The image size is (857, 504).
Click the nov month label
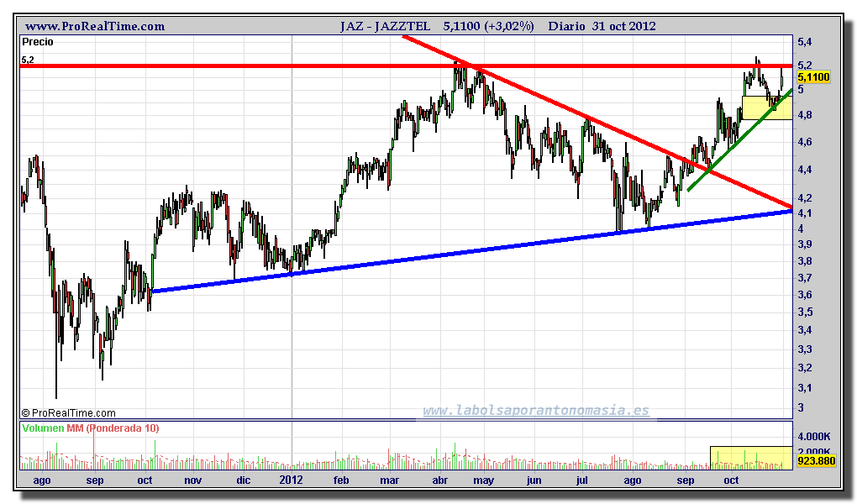[x=193, y=481]
